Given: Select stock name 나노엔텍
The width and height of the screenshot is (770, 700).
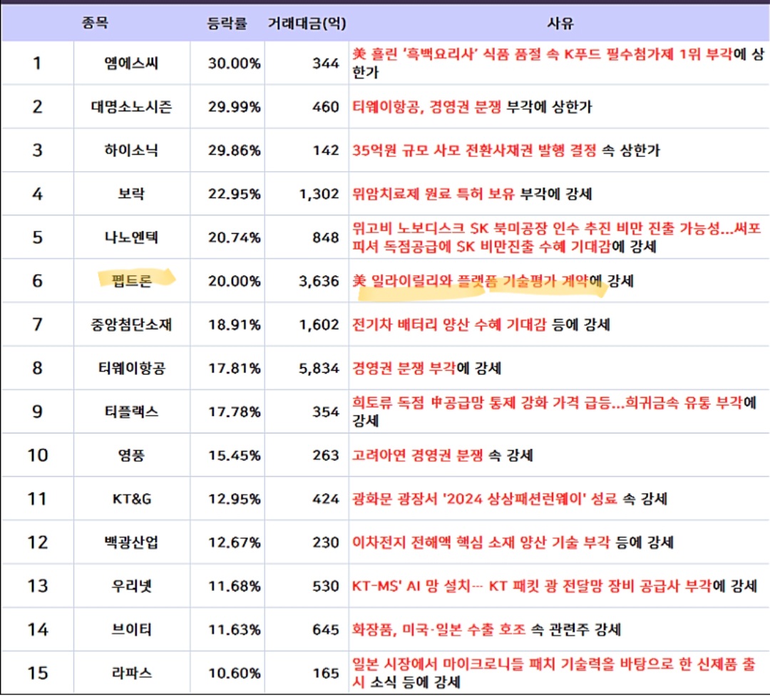Looking at the screenshot, I should pos(131,237).
